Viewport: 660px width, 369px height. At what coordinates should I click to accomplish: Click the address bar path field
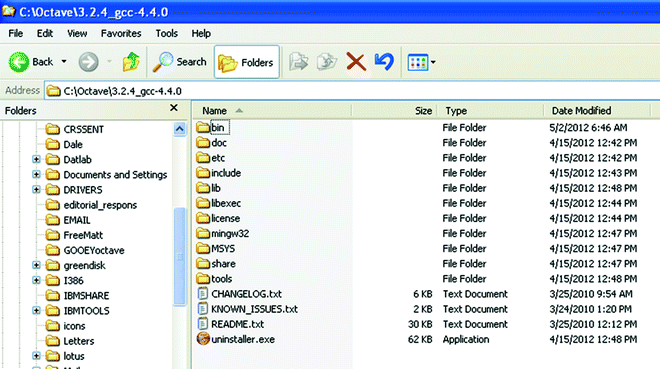coord(352,91)
